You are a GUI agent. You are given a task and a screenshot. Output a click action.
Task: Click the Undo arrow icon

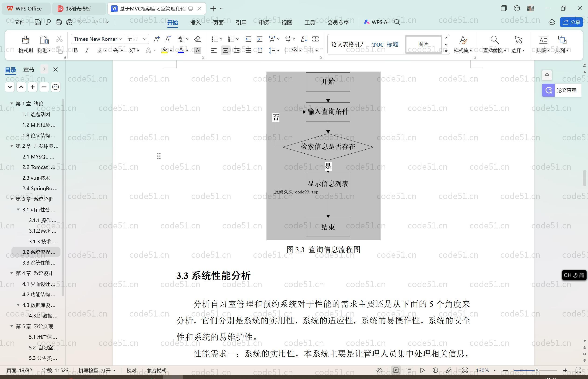point(80,22)
